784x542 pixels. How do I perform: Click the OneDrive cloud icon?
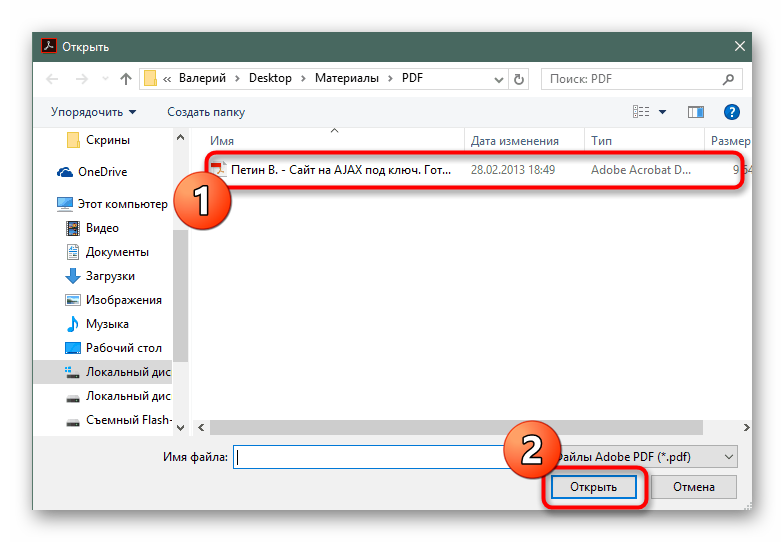pyautogui.click(x=64, y=172)
